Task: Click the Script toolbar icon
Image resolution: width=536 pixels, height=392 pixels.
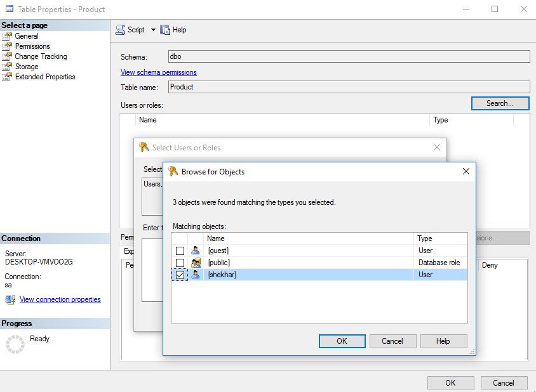Action: [x=119, y=29]
